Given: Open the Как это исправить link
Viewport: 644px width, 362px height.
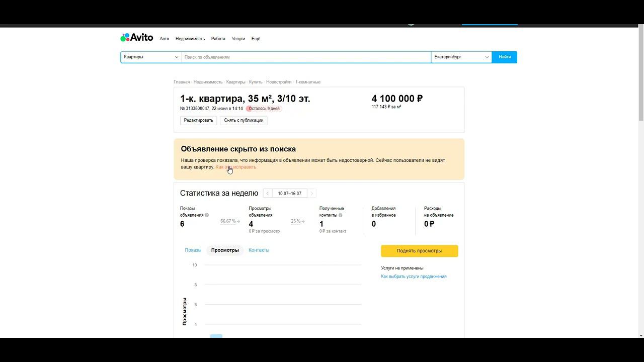Looking at the screenshot, I should (236, 167).
